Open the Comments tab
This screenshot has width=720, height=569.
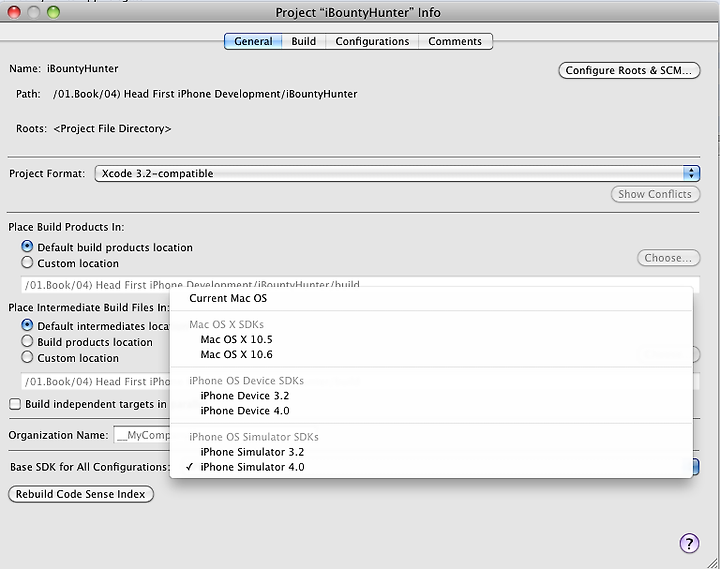[455, 41]
